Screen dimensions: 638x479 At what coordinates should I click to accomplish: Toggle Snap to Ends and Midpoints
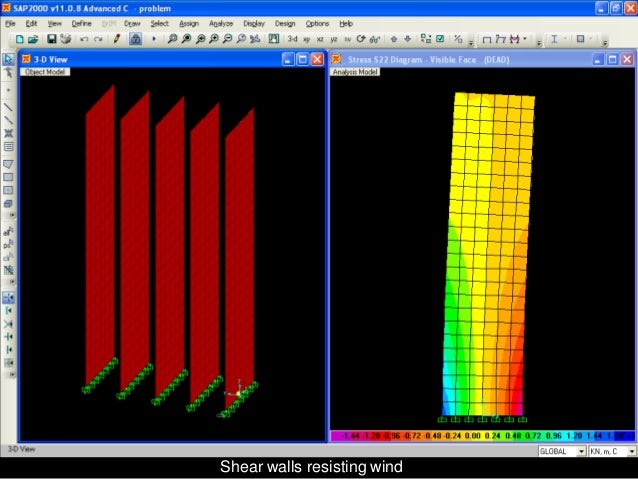pos(8,311)
